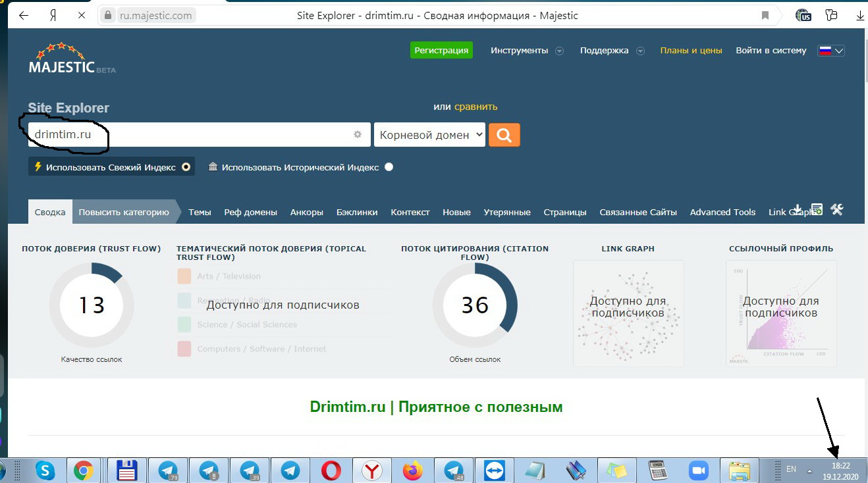This screenshot has width=868, height=483.
Task: Open 'Планы и цены' link
Action: click(691, 51)
